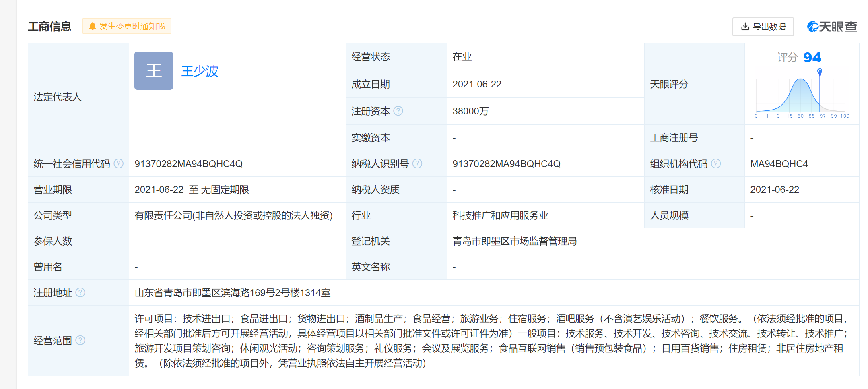Click help icon beside 经营范围

(x=80, y=340)
